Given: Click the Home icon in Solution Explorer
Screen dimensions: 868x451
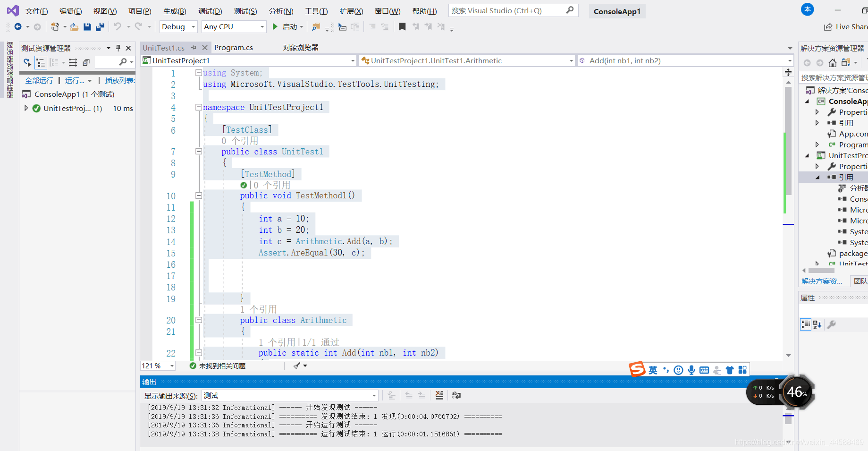Looking at the screenshot, I should [x=833, y=63].
